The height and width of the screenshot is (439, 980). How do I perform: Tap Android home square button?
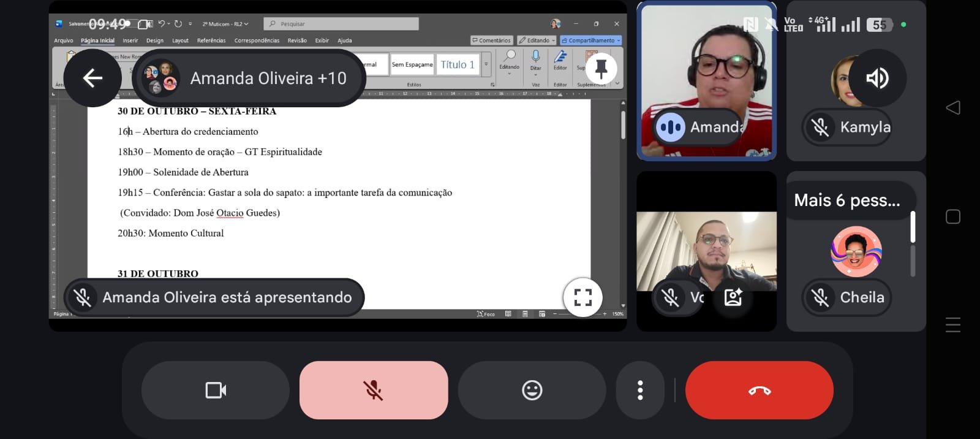[953, 216]
